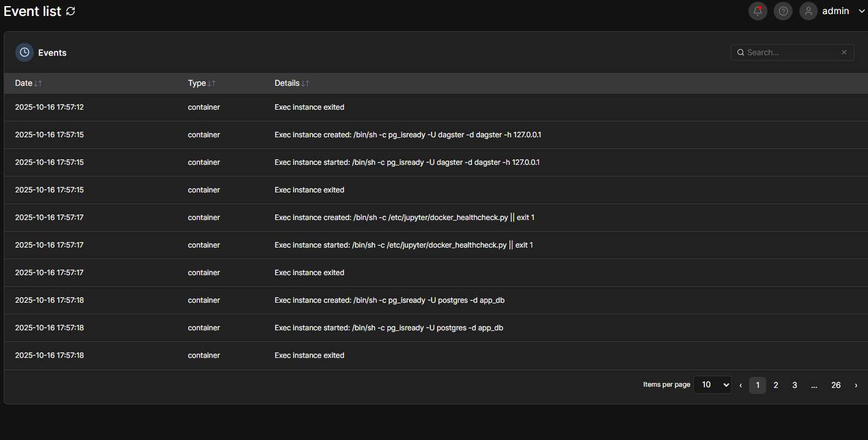Click the search magnifier icon
This screenshot has height=440, width=868.
(x=740, y=53)
